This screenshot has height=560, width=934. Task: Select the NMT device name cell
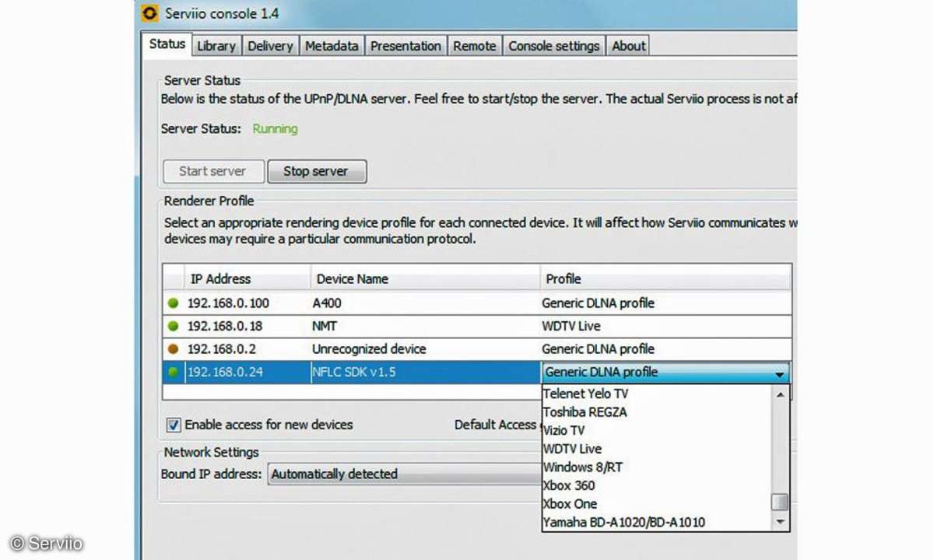click(425, 326)
